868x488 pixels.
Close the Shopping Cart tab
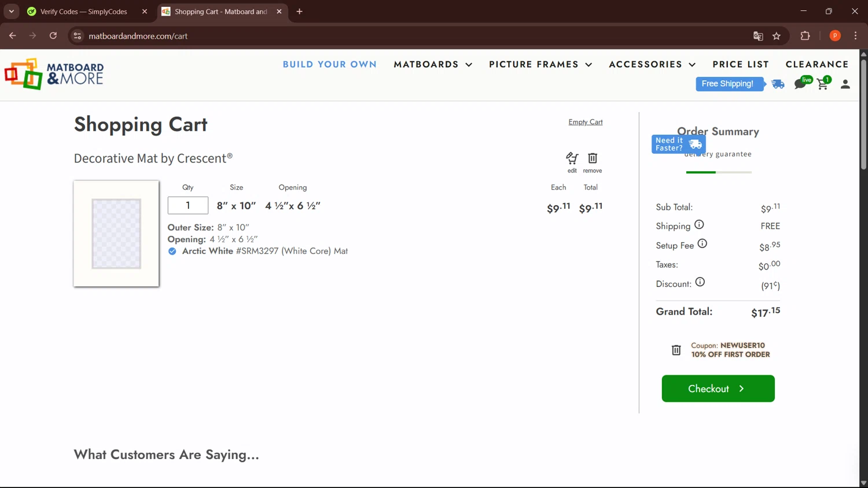(279, 12)
